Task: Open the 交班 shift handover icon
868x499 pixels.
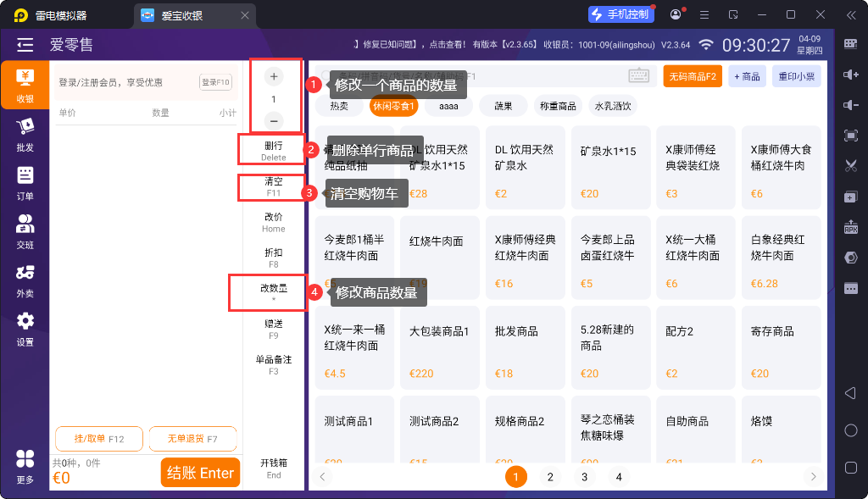Action: (25, 231)
